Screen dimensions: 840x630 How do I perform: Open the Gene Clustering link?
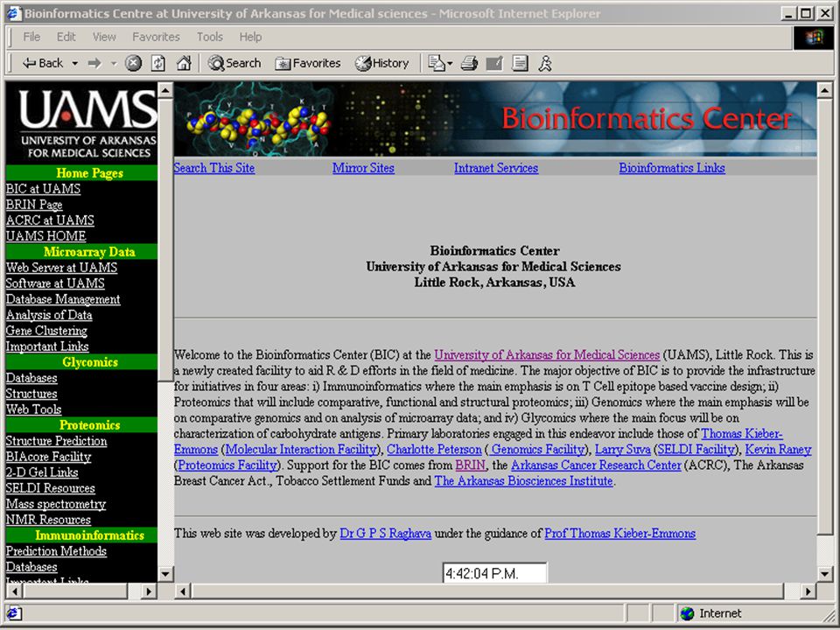pos(46,331)
